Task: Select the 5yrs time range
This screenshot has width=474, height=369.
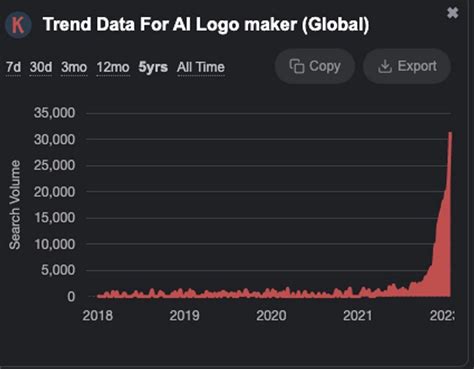Action: [153, 67]
